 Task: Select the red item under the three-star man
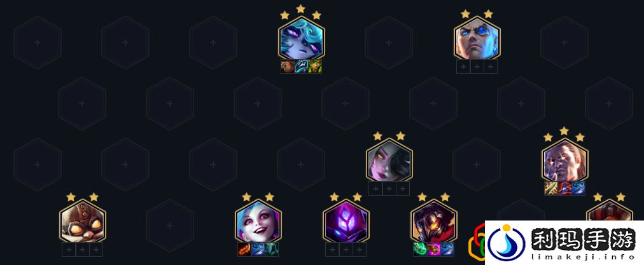coord(564,188)
